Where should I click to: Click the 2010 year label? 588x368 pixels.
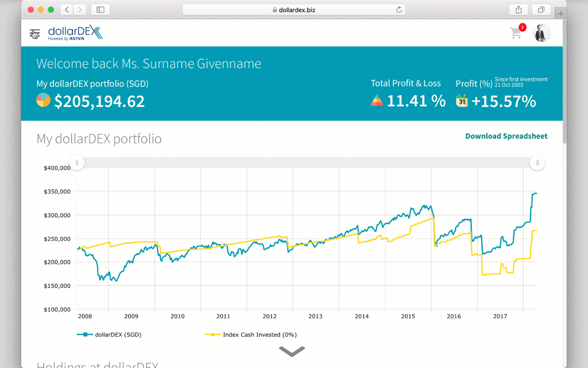tap(177, 316)
